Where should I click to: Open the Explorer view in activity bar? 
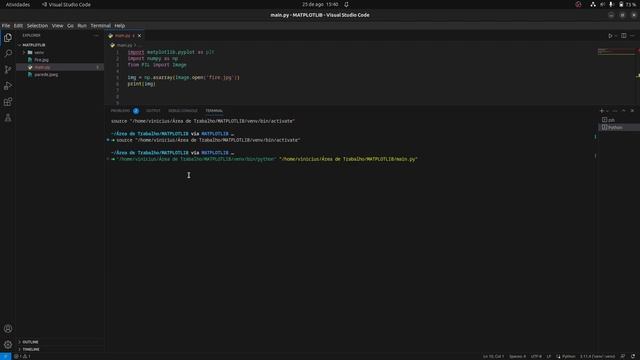(8, 38)
